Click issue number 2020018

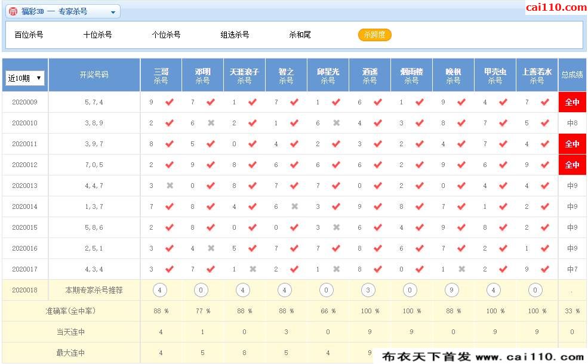click(x=24, y=290)
